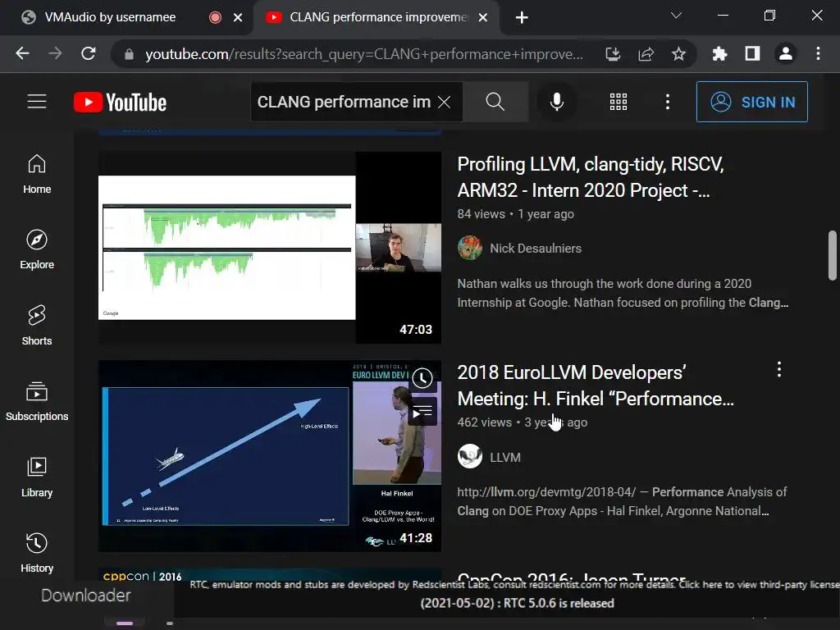Reload the page

click(x=89, y=53)
